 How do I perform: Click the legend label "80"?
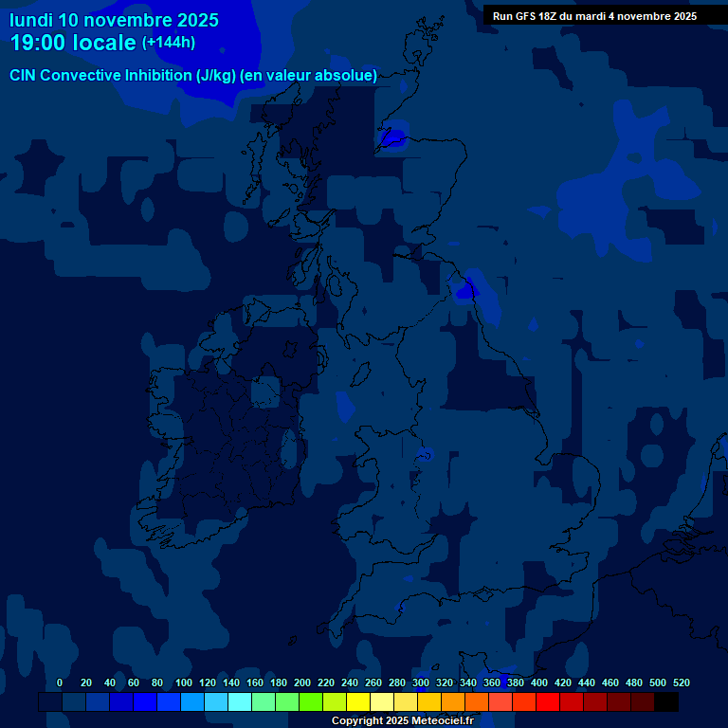coord(157,682)
